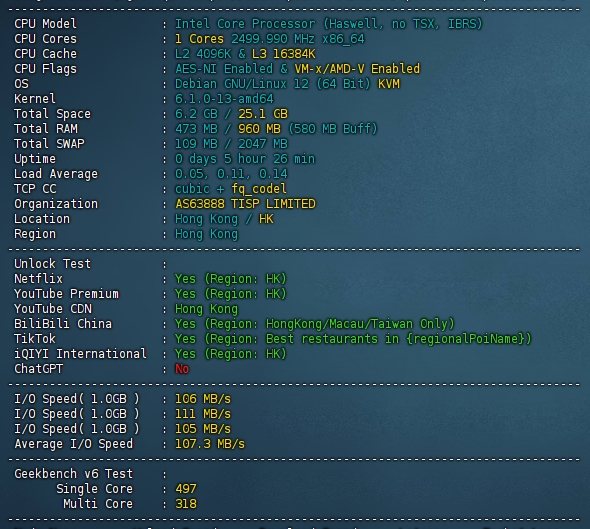Click load average '0.05, 0.11, 0.14'

(x=231, y=174)
